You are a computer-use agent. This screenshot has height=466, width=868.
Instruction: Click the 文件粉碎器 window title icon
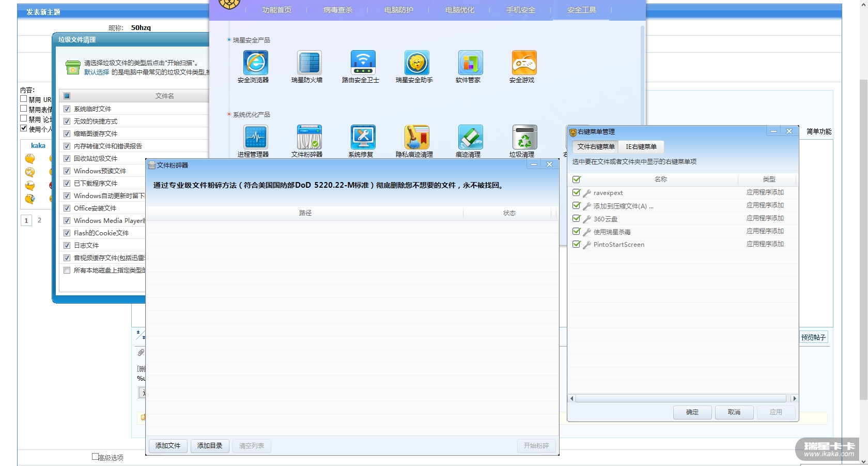(152, 165)
